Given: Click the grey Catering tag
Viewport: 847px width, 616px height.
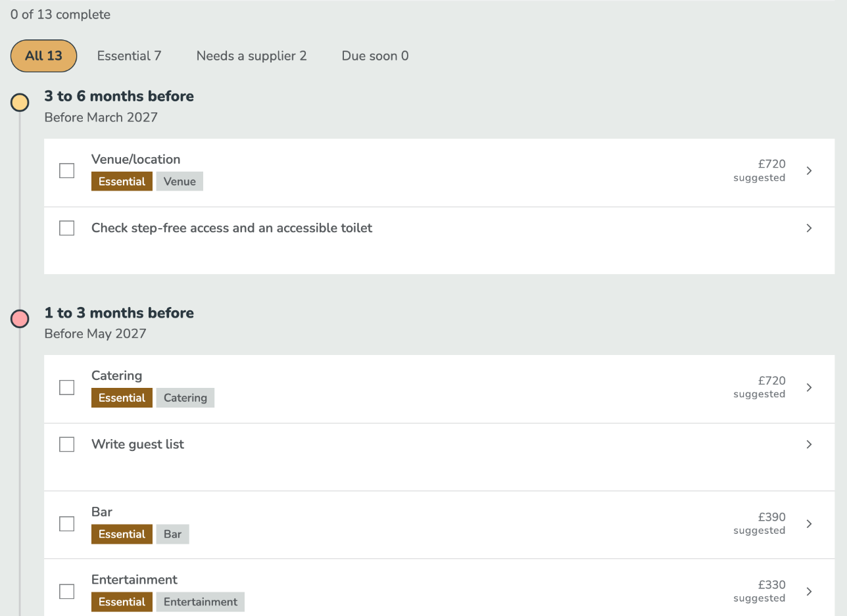Looking at the screenshot, I should pyautogui.click(x=185, y=398).
